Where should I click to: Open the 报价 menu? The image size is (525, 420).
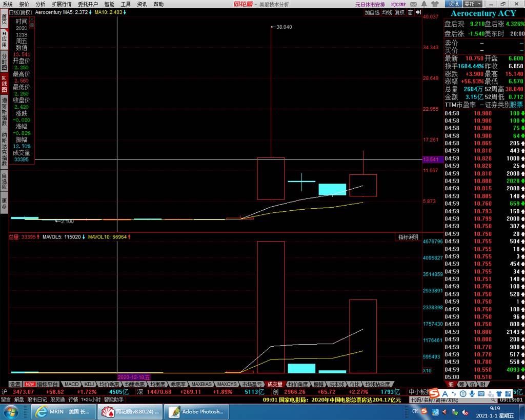click(24, 4)
